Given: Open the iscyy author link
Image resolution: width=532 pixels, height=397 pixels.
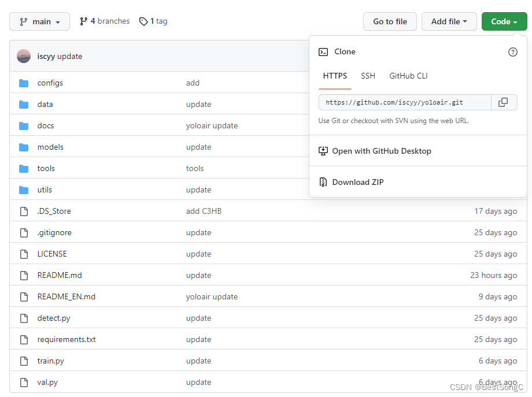Looking at the screenshot, I should pyautogui.click(x=46, y=56).
